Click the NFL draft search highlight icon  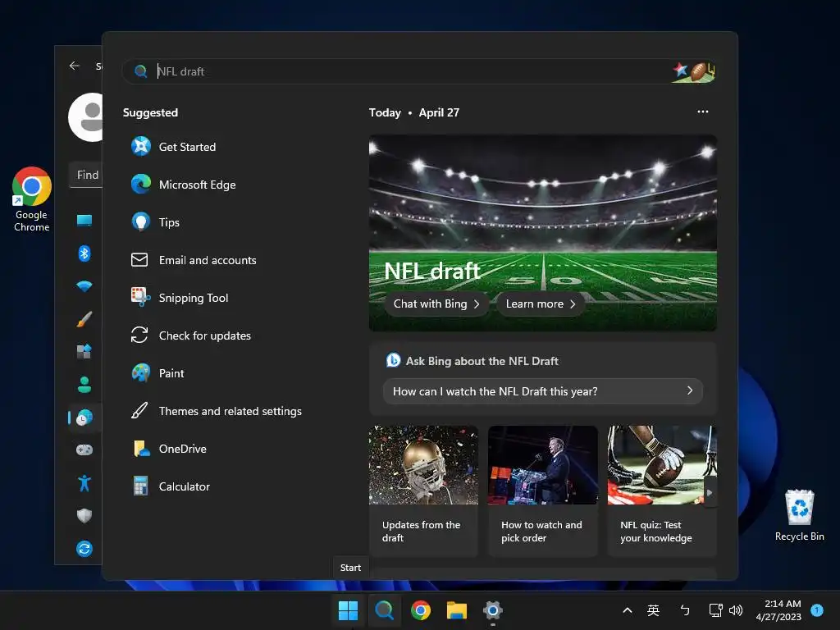pos(694,71)
